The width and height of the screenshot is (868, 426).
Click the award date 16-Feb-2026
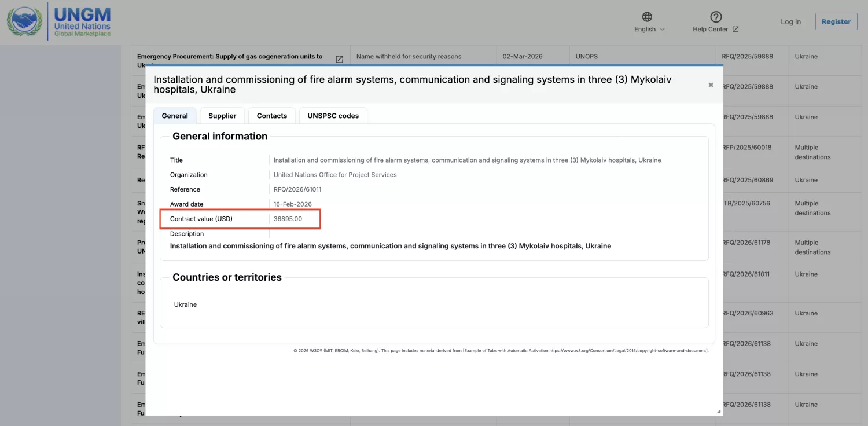click(292, 204)
